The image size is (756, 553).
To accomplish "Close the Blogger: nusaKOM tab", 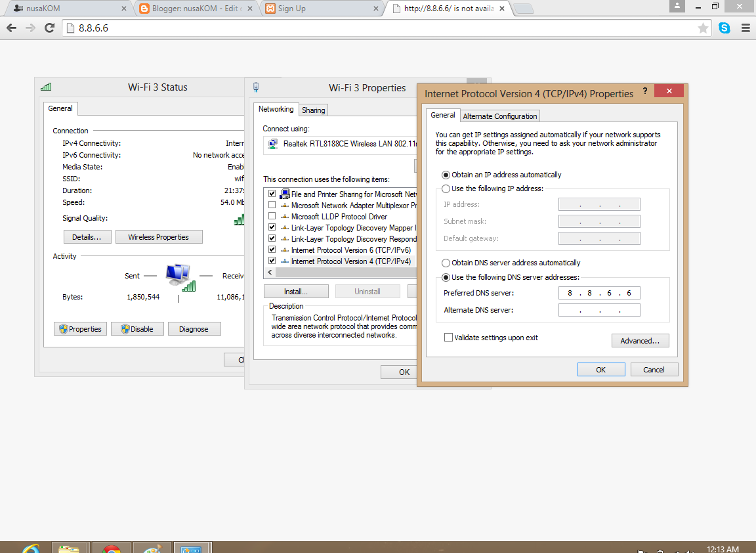I will (250, 8).
